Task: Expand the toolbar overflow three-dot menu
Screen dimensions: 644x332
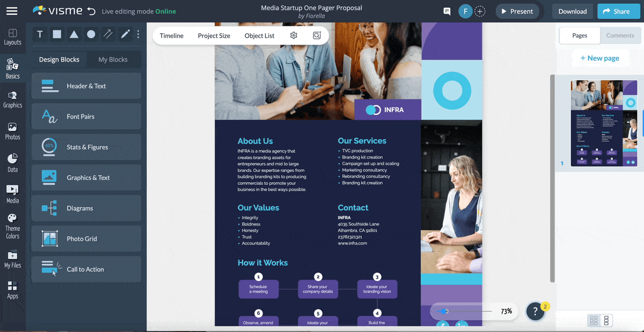Action: (138, 34)
